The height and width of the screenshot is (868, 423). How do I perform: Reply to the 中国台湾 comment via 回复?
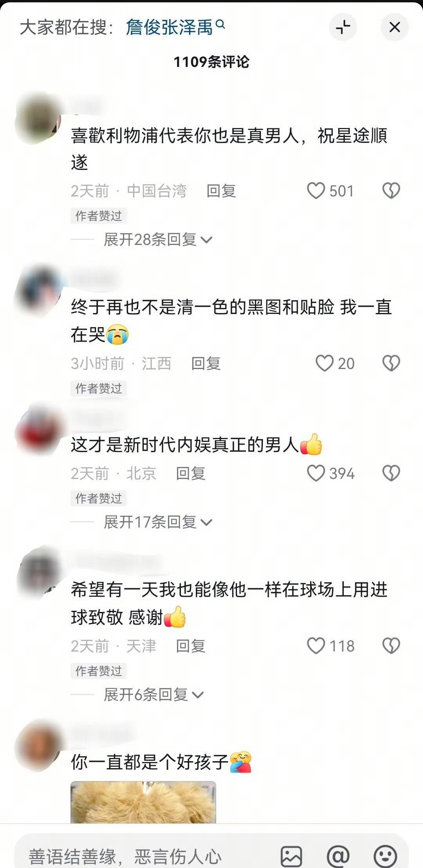221,191
